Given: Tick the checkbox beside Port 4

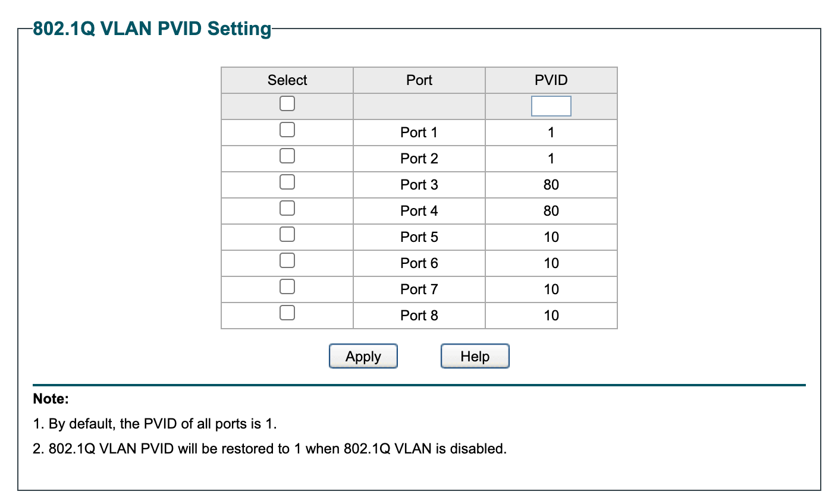Looking at the screenshot, I should pyautogui.click(x=287, y=208).
